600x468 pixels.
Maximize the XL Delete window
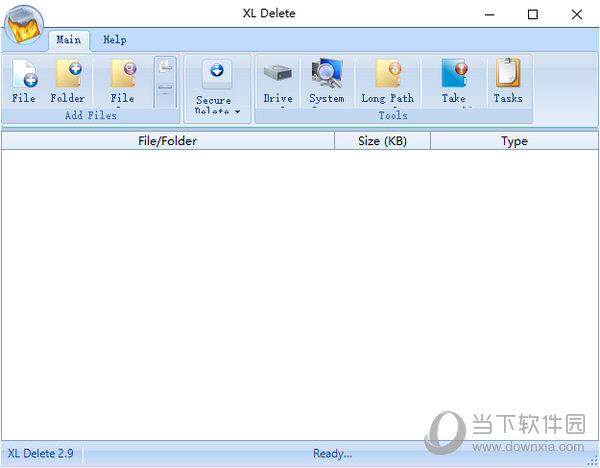coord(533,15)
